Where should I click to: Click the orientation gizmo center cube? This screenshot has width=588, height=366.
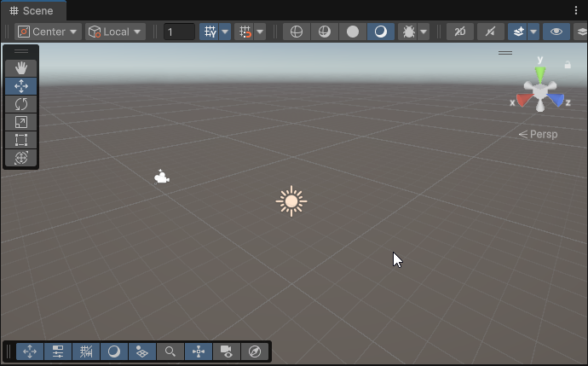coord(540,91)
